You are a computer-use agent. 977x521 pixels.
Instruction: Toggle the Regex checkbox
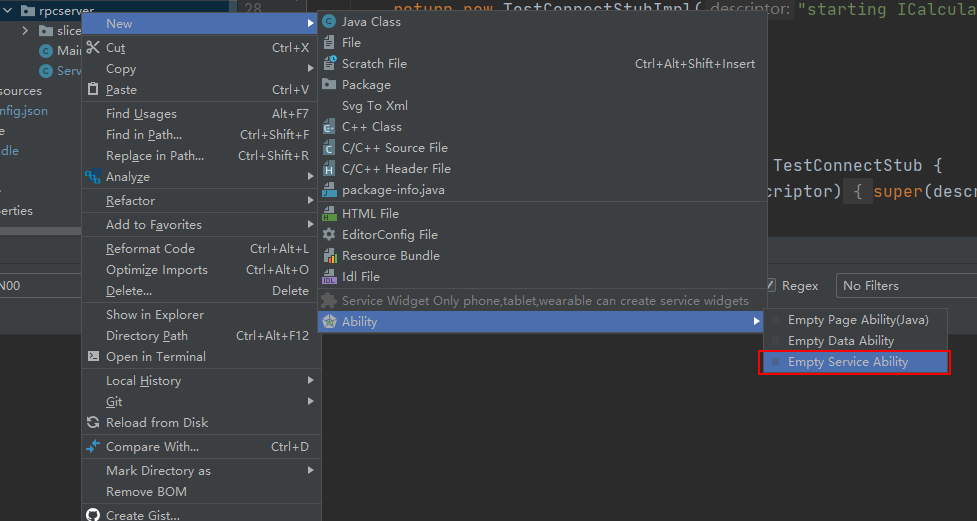(770, 285)
